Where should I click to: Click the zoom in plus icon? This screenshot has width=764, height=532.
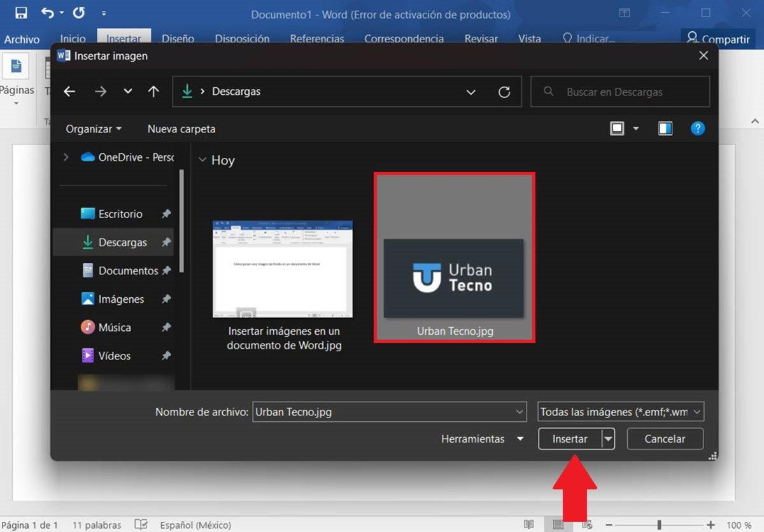pos(711,524)
